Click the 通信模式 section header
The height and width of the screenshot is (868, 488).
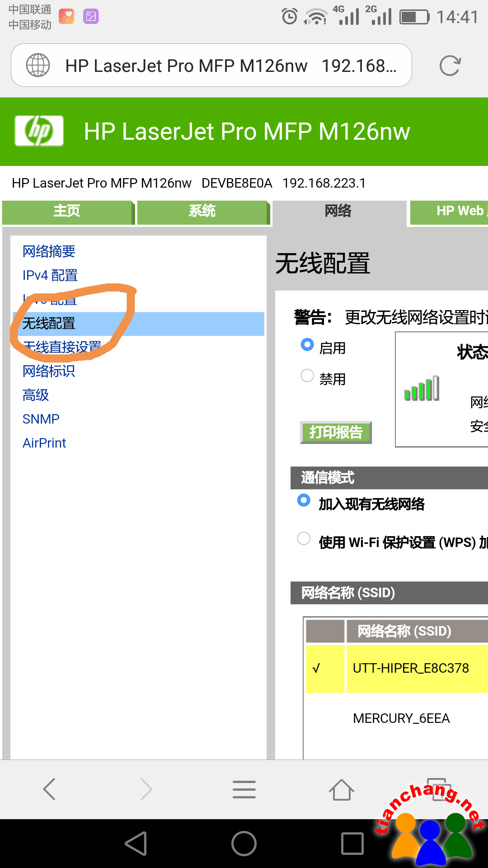point(389,478)
